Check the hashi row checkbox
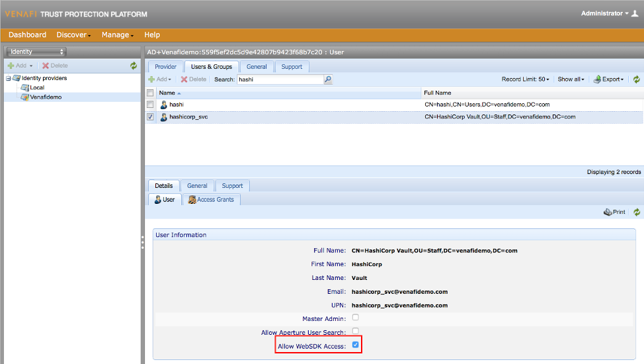Screen dimensions: 644x364 point(150,105)
